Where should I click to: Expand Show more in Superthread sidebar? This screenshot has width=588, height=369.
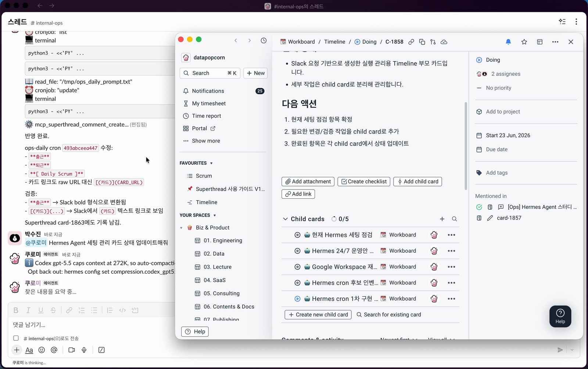[206, 141]
